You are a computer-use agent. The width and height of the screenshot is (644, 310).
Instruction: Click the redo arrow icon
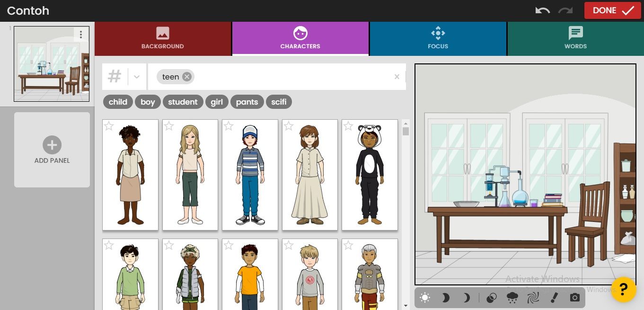(565, 10)
